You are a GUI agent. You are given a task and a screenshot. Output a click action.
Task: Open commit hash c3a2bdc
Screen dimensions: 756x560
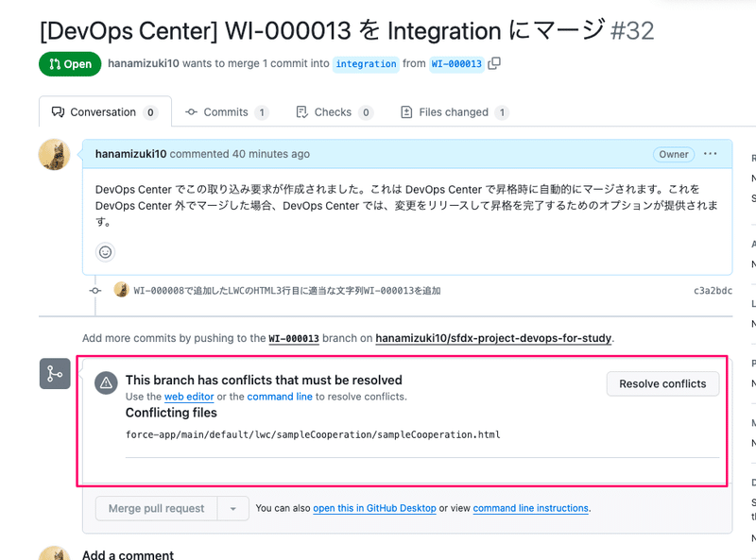(x=713, y=291)
